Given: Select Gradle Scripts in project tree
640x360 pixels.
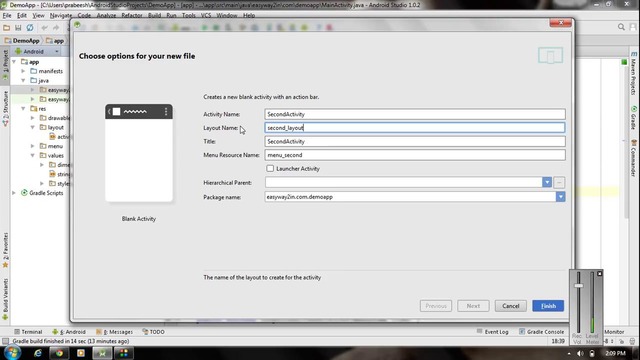Looking at the screenshot, I should pos(46,193).
